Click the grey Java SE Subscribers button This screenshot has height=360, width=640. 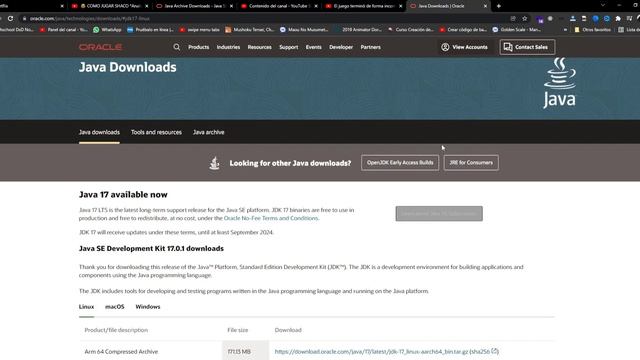click(x=439, y=213)
